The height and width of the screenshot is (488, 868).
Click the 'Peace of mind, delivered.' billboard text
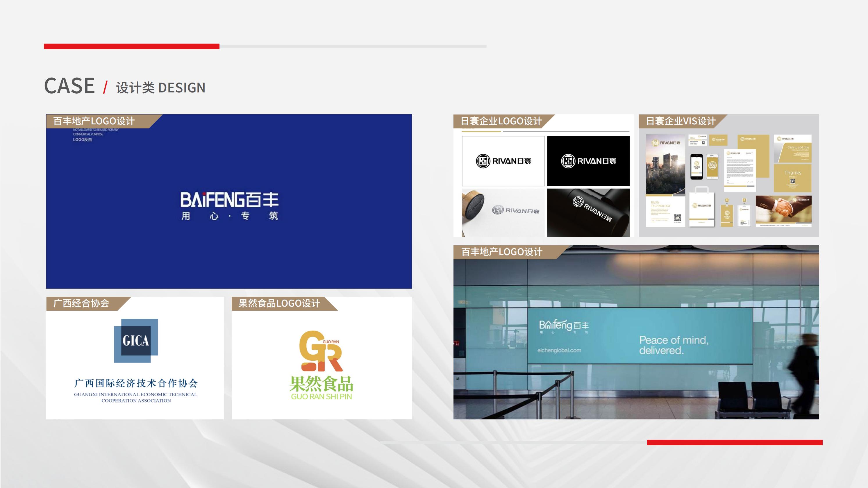click(674, 345)
